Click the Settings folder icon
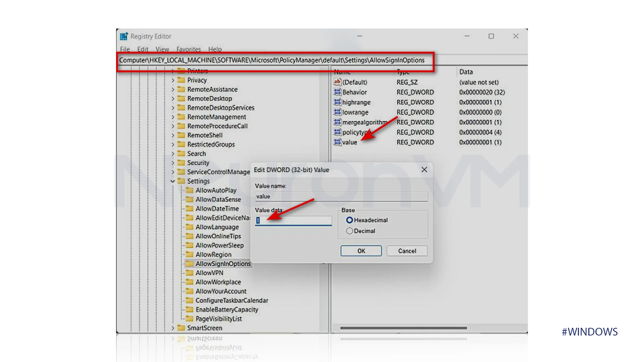Viewport: 644px width, 362px height. click(181, 181)
